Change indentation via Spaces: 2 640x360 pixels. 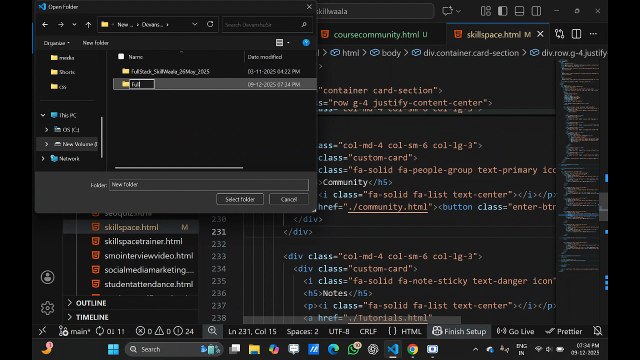point(302,331)
